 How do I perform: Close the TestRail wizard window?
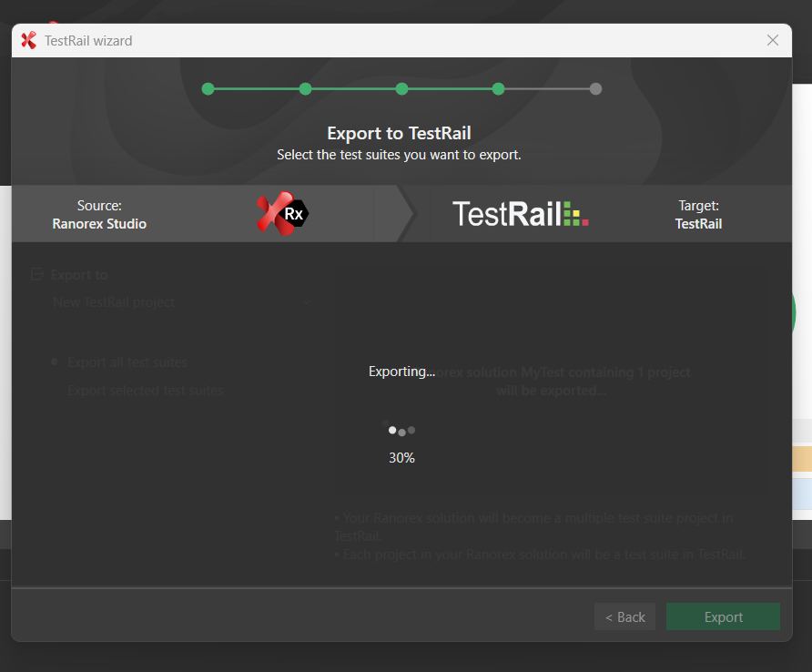(x=772, y=40)
